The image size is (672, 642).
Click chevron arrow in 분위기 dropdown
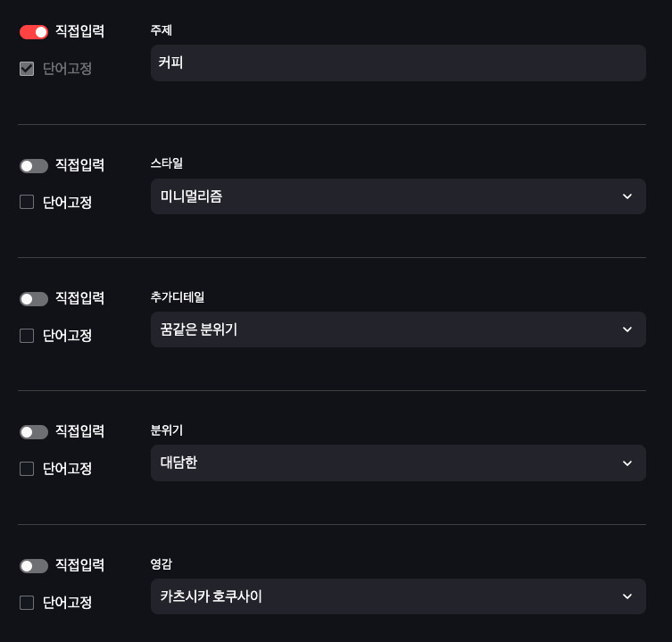coord(626,463)
